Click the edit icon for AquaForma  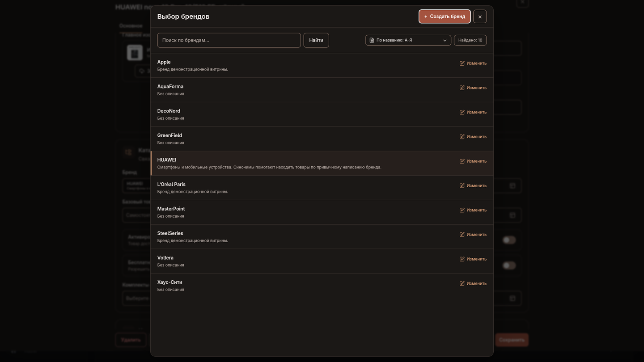[462, 88]
